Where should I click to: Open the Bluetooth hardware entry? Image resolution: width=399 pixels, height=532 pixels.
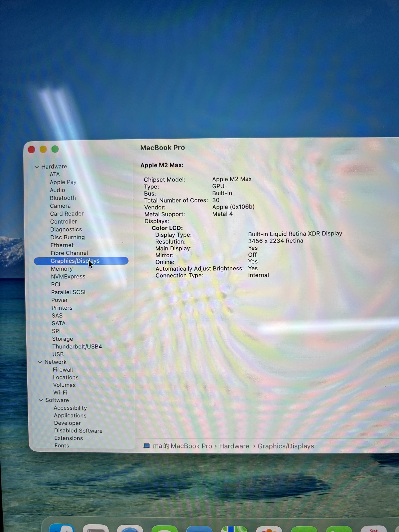coord(63,198)
